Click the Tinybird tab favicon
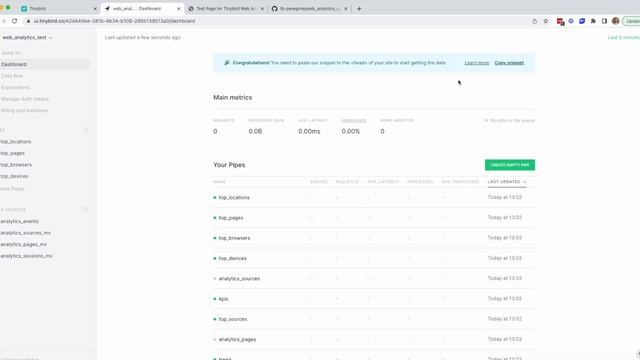640x360 pixels. click(24, 9)
